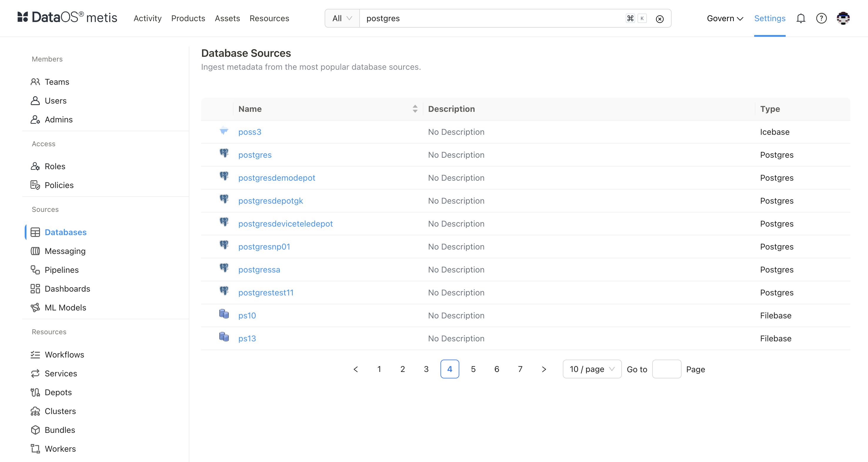Open the postgresdeviceteledepot link
The width and height of the screenshot is (868, 462).
point(286,224)
